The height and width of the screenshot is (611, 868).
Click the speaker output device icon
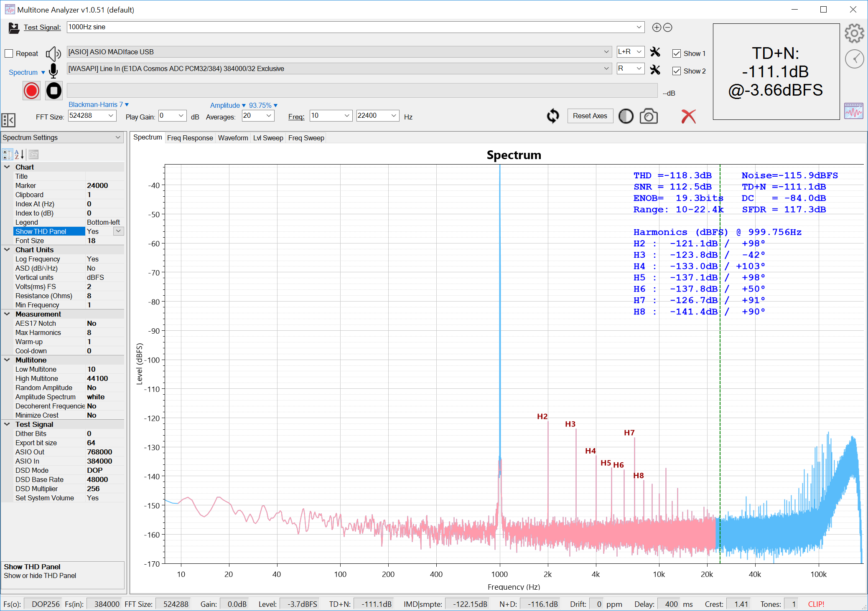(53, 53)
